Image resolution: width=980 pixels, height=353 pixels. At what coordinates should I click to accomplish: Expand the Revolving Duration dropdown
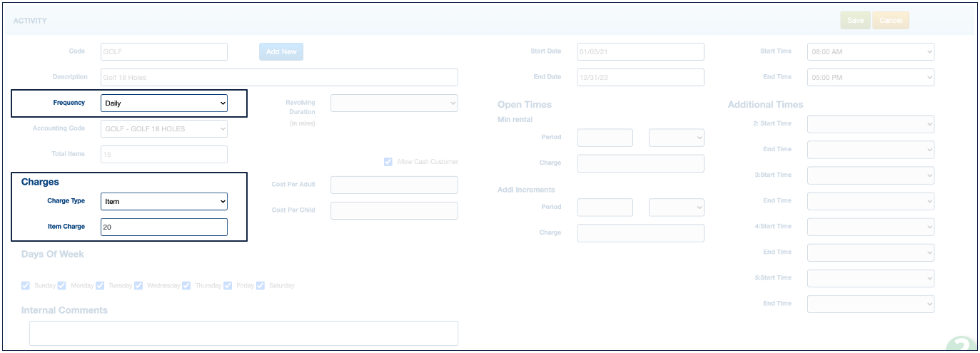click(394, 103)
